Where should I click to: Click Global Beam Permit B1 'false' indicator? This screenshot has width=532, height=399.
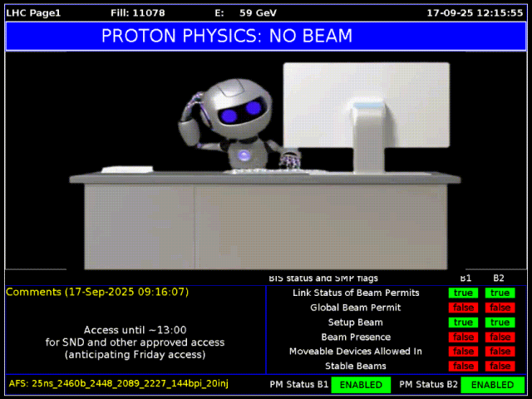coord(463,308)
